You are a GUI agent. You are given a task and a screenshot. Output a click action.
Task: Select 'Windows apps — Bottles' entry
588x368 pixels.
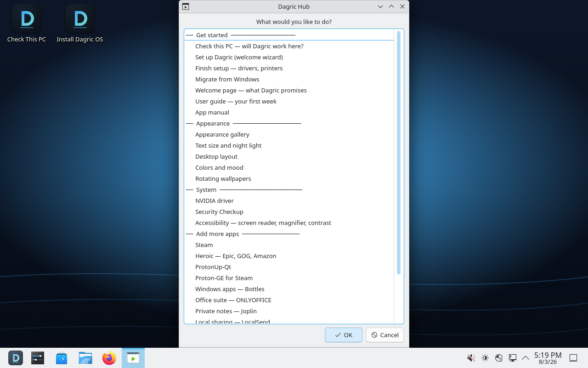coord(289,289)
